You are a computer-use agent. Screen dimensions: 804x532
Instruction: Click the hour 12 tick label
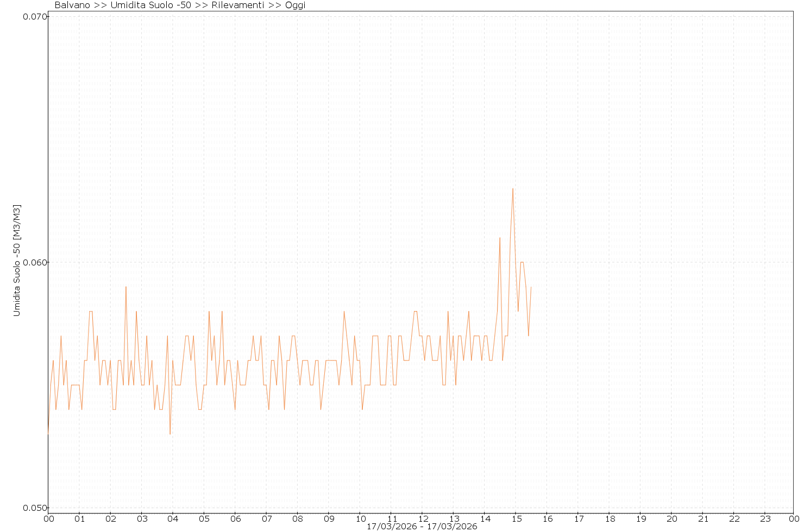tap(423, 518)
